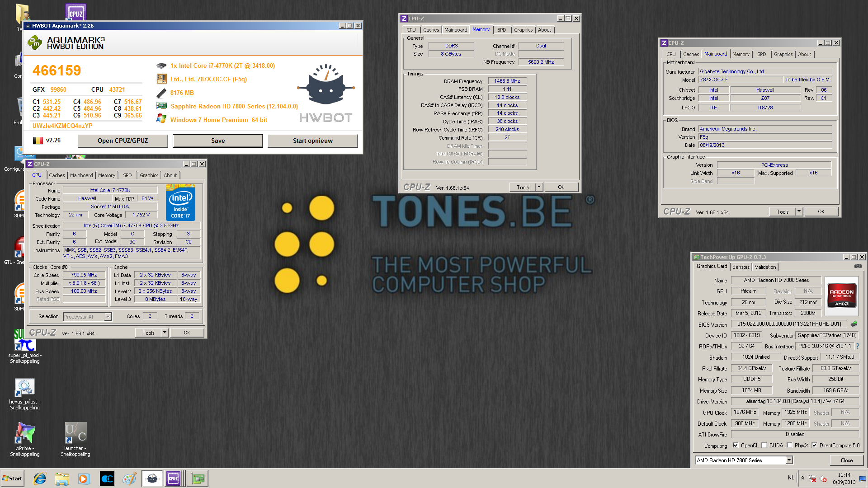This screenshot has width=868, height=488.
Task: Click the Aquamark memory stick icon
Action: pos(161,93)
